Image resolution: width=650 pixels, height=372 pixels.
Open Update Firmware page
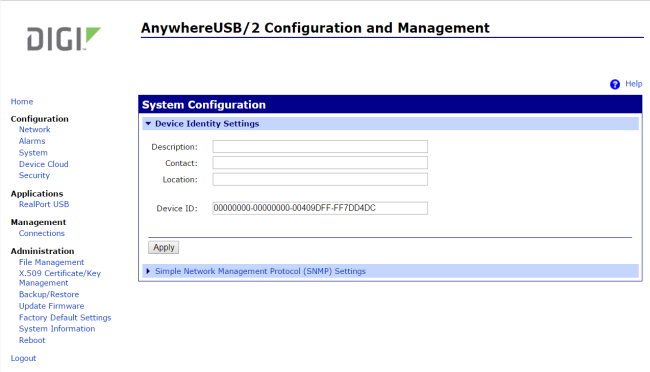pos(51,306)
